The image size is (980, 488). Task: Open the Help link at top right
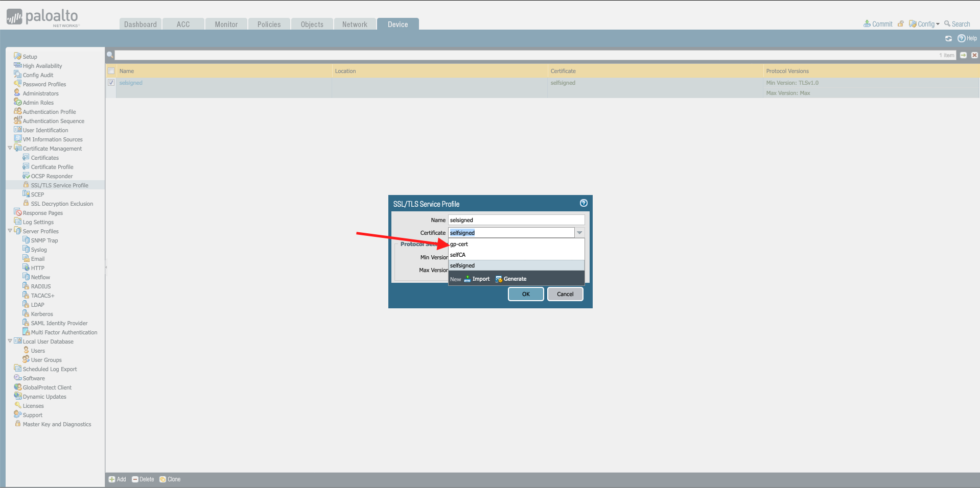[967, 38]
